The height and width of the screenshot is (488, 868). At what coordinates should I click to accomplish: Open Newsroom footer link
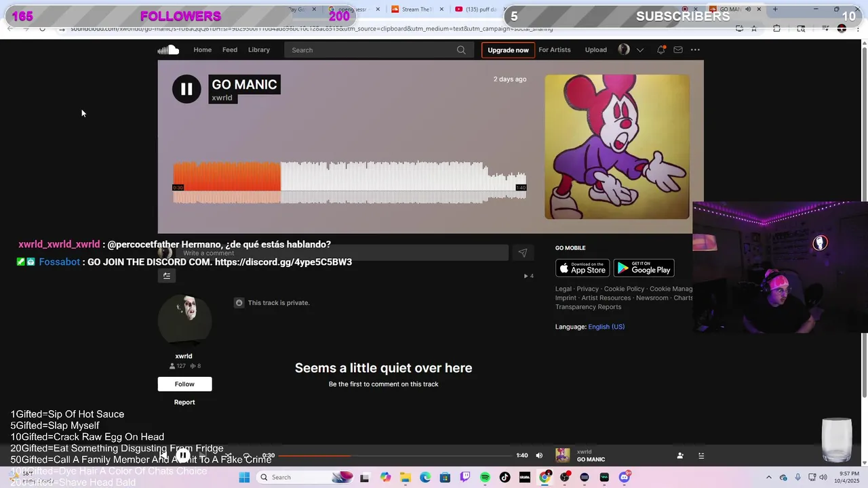[x=652, y=298]
